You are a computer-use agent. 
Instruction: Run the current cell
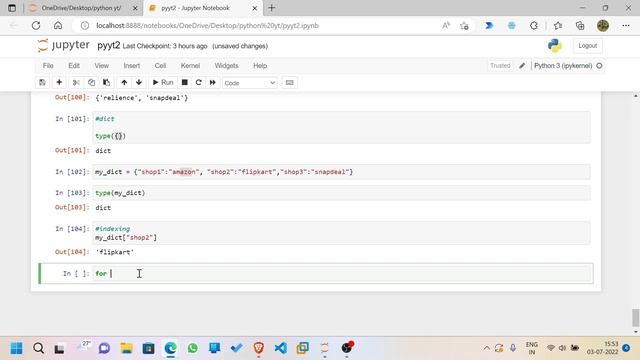163,82
